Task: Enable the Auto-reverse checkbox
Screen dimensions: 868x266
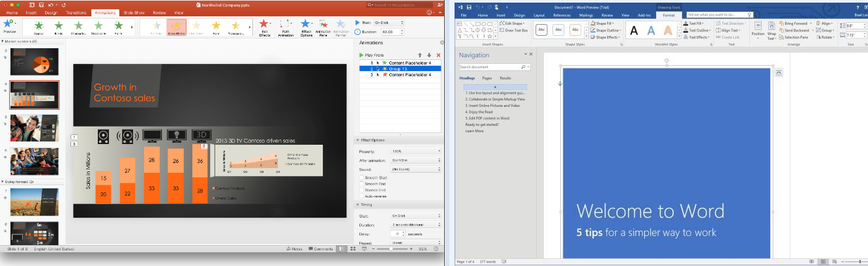Action: coord(362,196)
